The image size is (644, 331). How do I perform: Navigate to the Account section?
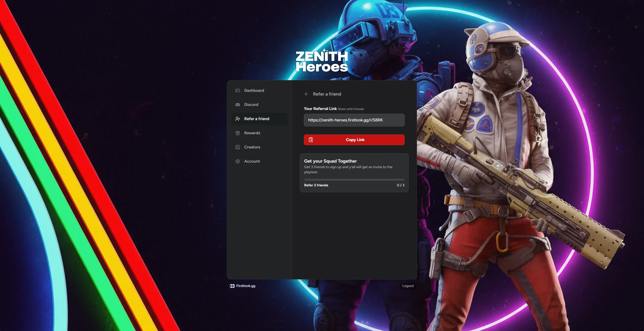tap(252, 161)
